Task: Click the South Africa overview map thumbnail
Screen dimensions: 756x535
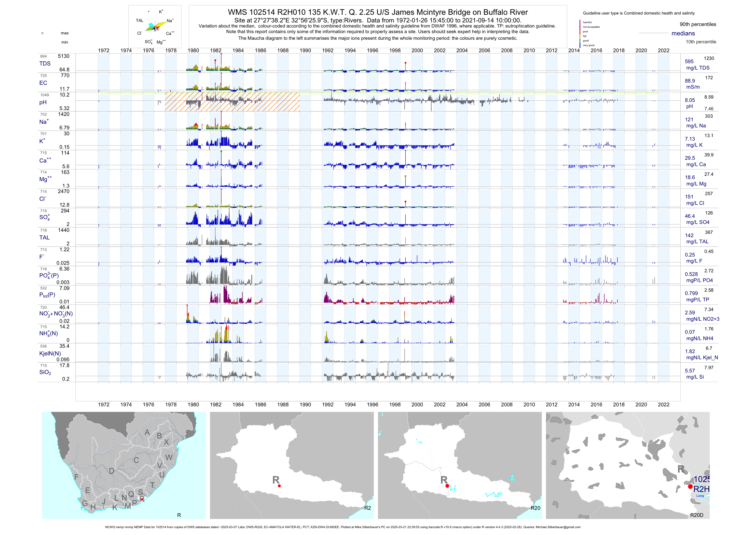Action: click(124, 465)
